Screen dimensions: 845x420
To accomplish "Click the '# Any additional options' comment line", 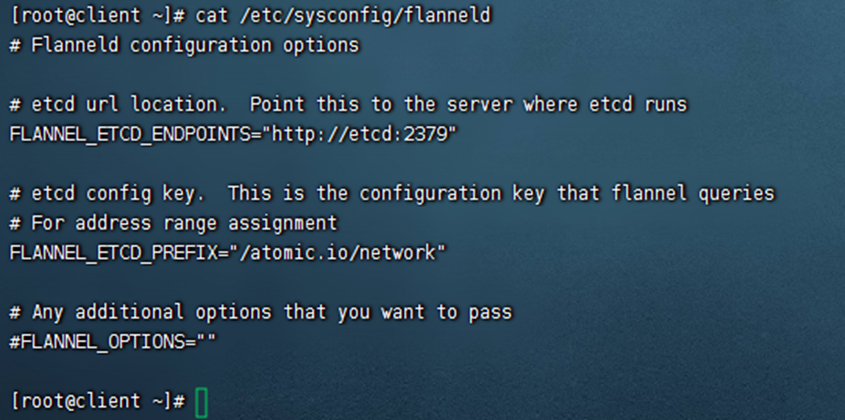I will pos(261,312).
